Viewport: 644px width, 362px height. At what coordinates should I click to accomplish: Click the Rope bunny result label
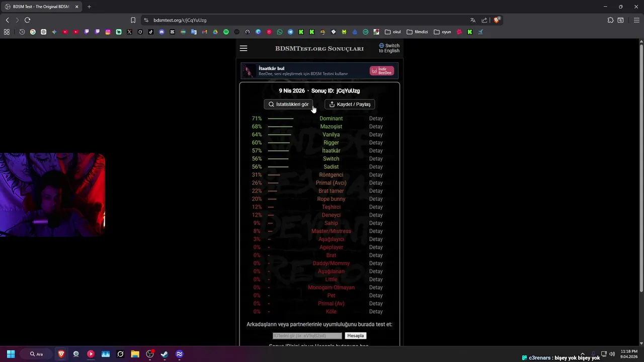tap(331, 199)
